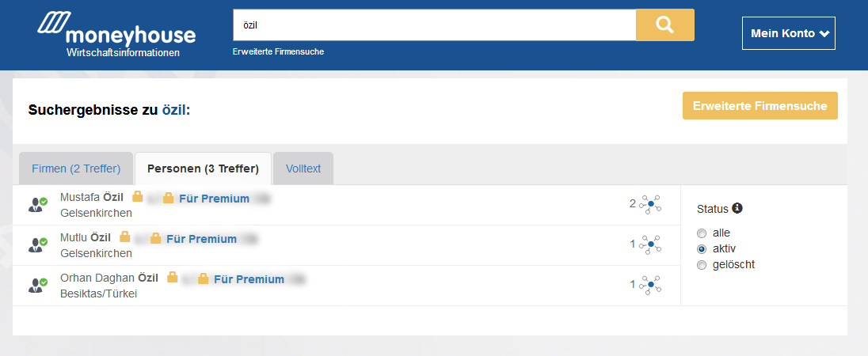Click the 'Für Premium' link for Mutlu Özil
Image resolution: width=868 pixels, height=356 pixels.
coord(201,239)
